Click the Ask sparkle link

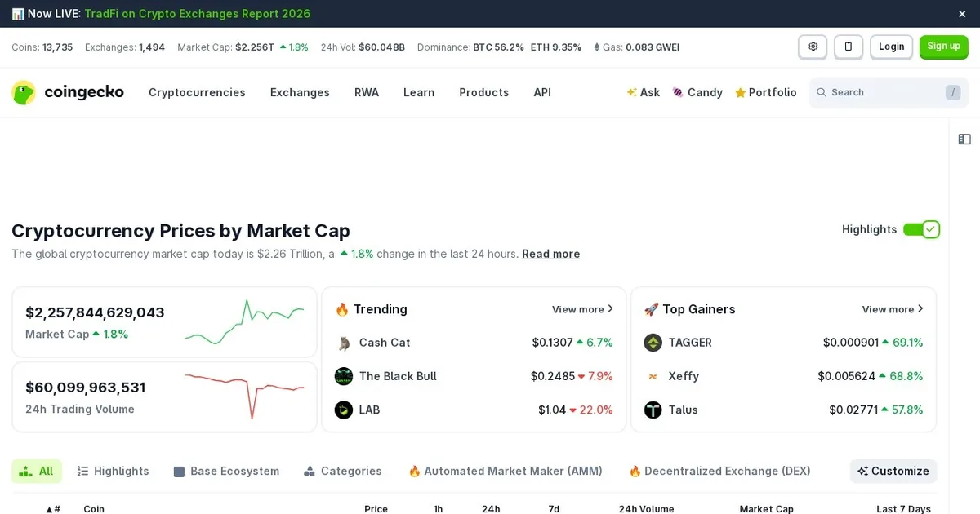point(643,92)
